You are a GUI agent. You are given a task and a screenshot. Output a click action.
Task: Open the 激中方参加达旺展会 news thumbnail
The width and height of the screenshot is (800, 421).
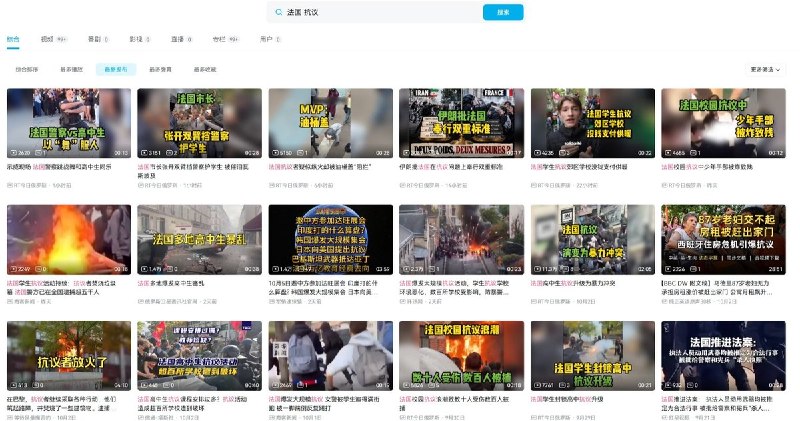pos(331,239)
